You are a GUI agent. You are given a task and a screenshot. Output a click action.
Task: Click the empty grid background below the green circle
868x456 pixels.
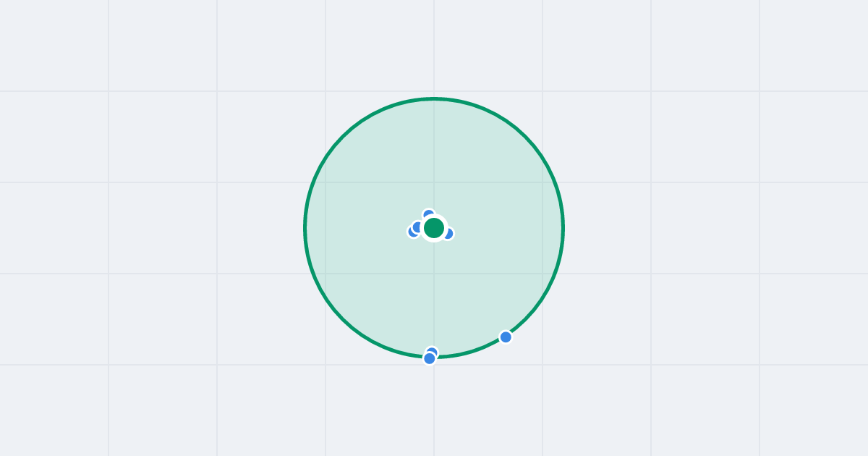click(434, 409)
